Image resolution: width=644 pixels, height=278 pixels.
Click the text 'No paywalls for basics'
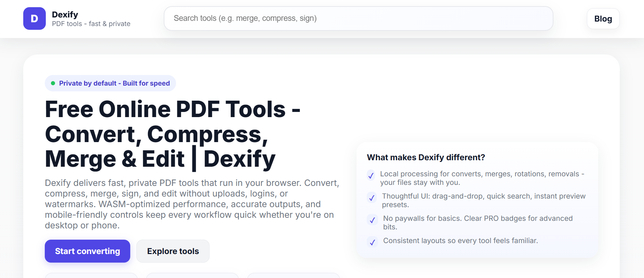click(x=421, y=218)
